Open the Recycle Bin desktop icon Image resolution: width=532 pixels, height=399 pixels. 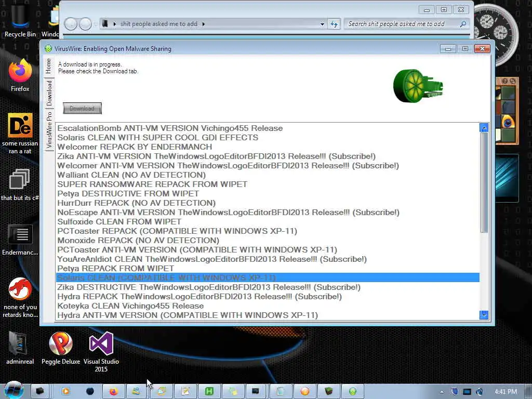click(x=20, y=20)
